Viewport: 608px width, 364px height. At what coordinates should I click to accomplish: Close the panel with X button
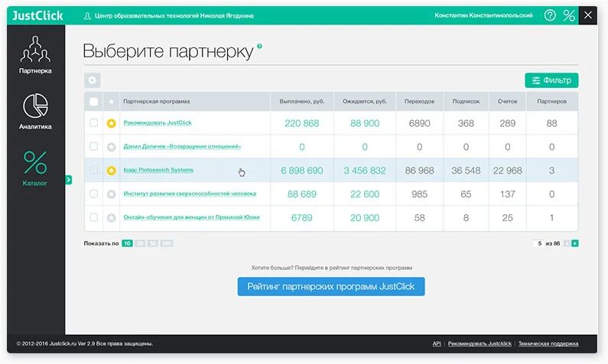click(x=588, y=15)
